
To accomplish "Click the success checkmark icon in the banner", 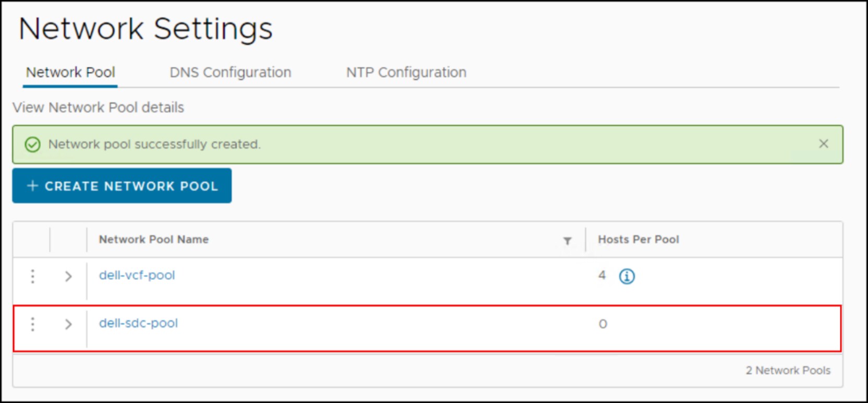I will click(32, 145).
